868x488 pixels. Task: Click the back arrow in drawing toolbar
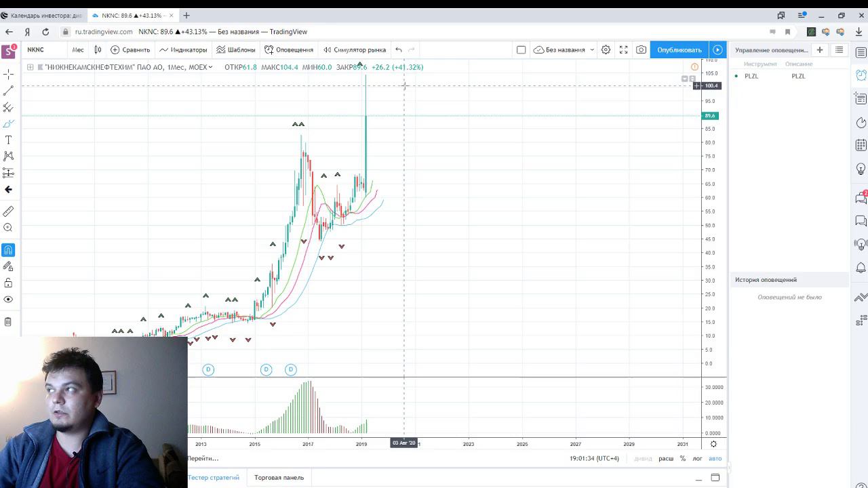click(x=8, y=190)
